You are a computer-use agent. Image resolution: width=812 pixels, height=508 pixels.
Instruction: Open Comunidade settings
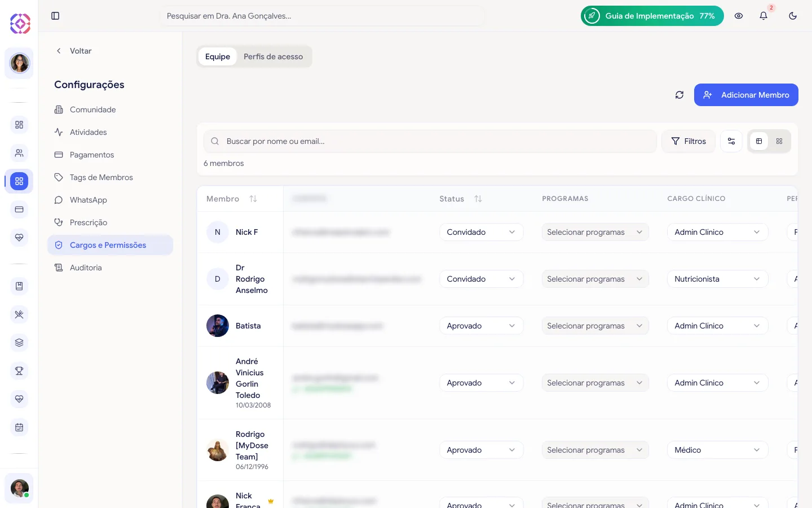click(110, 110)
